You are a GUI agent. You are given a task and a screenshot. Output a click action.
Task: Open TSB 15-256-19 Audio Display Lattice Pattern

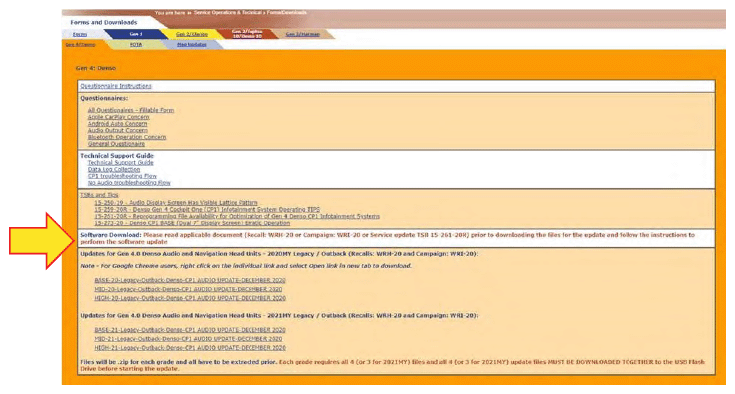(x=176, y=203)
